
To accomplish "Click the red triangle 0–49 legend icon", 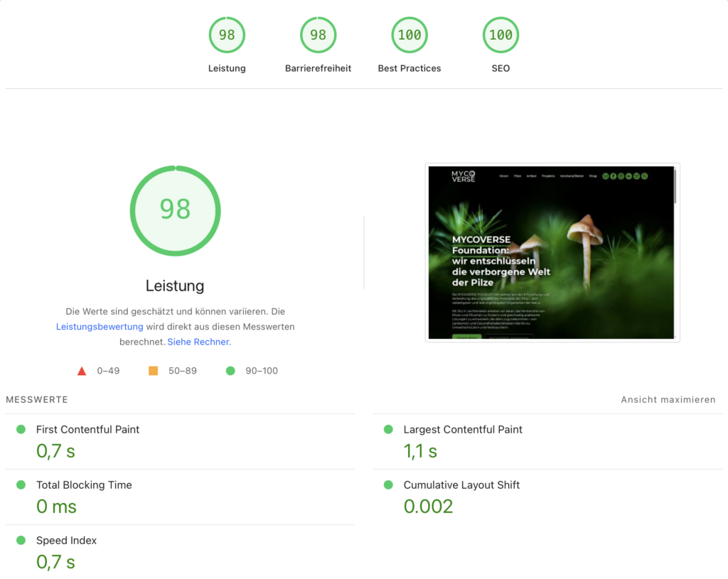I will [82, 371].
